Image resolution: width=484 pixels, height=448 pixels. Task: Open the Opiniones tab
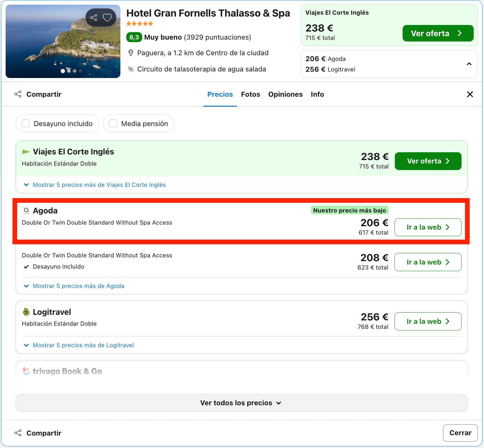click(x=285, y=94)
